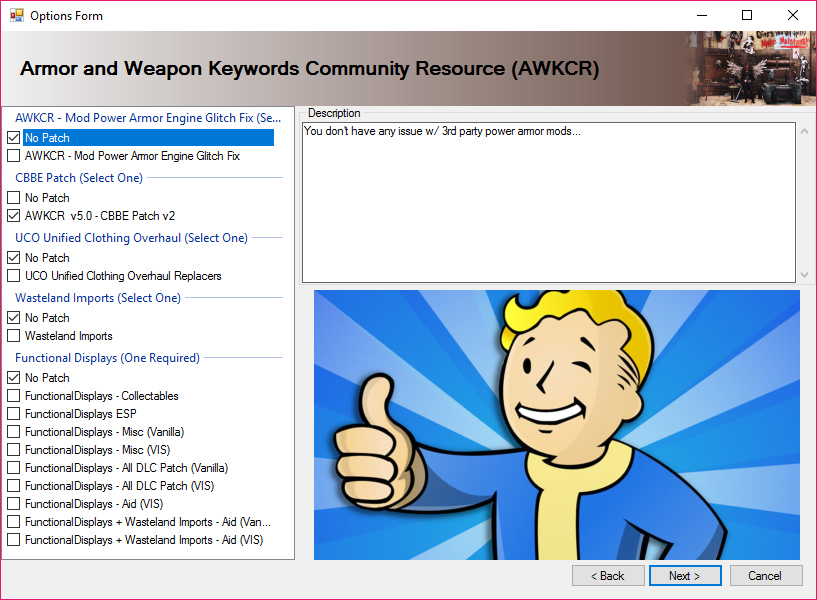Click the header screenshot thumbnail
Viewport: 817px width, 600px height.
click(x=750, y=68)
